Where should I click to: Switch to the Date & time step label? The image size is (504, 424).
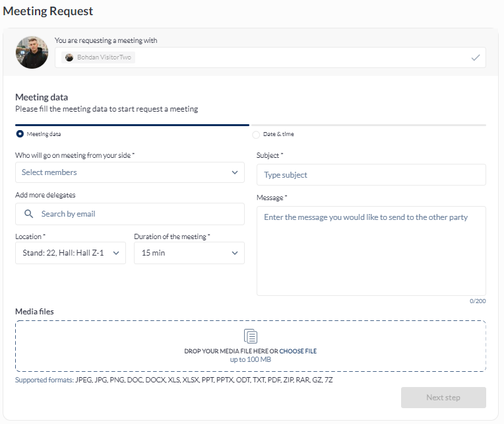click(x=278, y=134)
